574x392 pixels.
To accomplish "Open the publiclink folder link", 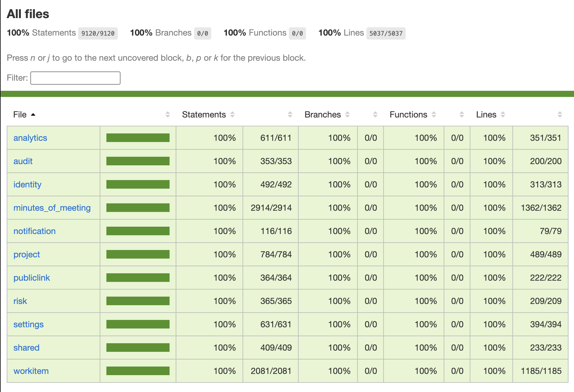I will 32,278.
